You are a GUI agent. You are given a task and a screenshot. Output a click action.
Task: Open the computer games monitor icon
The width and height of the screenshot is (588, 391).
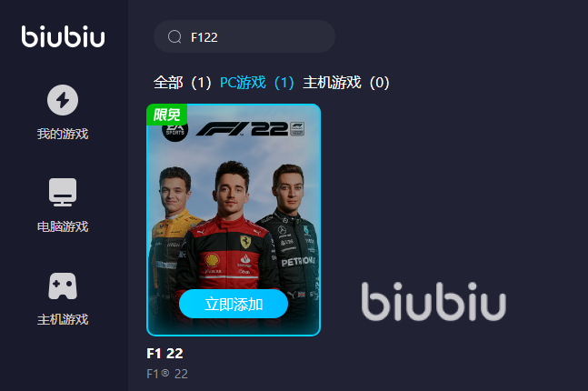click(63, 192)
